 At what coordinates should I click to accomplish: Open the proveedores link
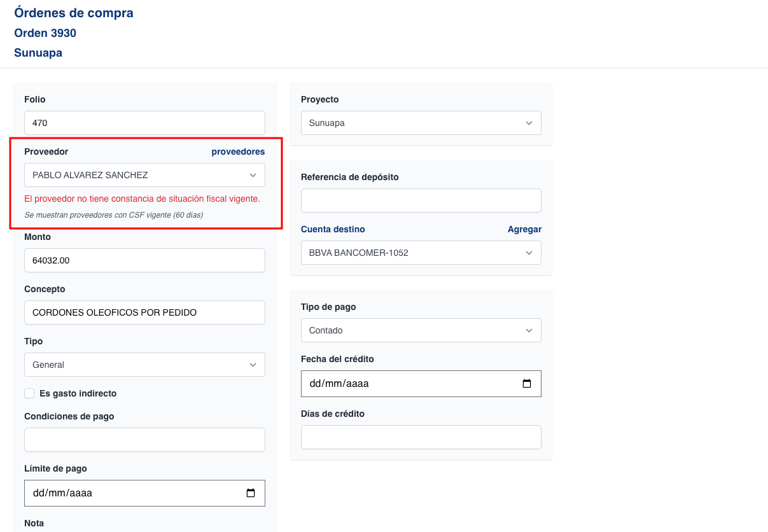238,151
